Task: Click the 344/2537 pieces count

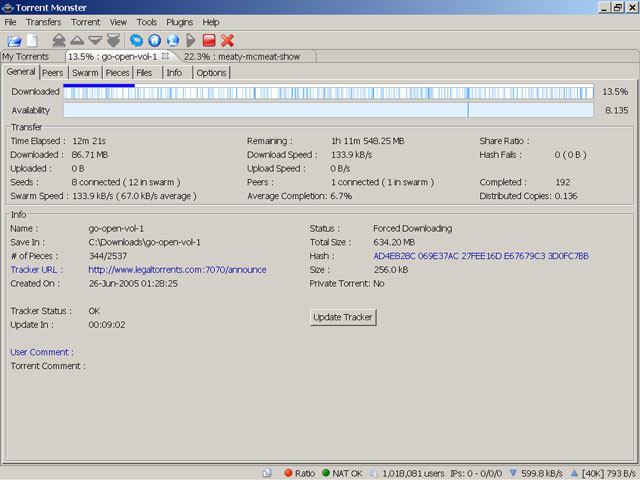Action: click(x=108, y=256)
